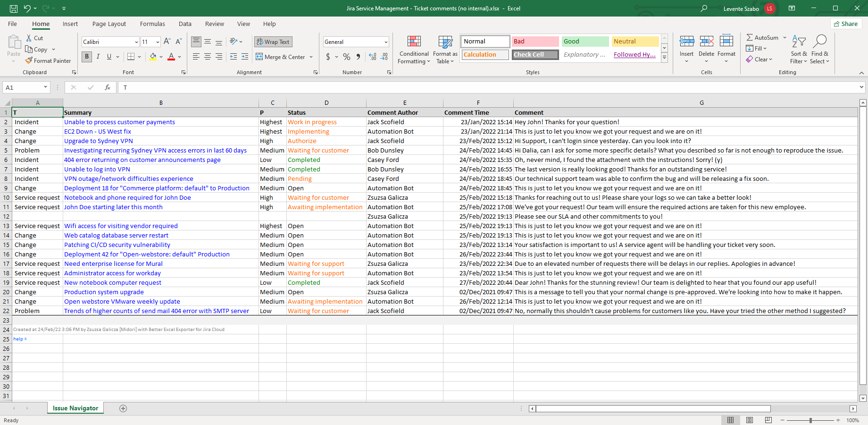
Task: Open link 'Unable to process customer payments'
Action: 119,122
